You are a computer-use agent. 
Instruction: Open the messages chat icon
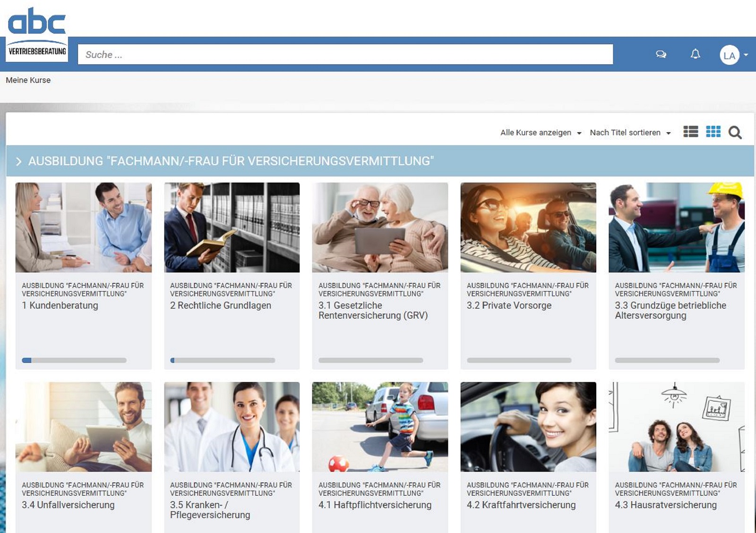661,54
